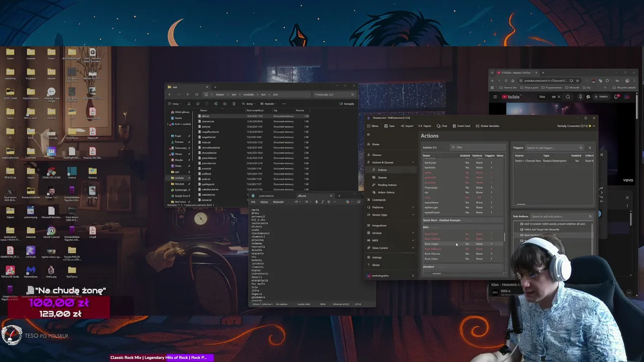Open Edytuj menu in Notepad
Screen dimensions: 644x362
tap(264, 202)
